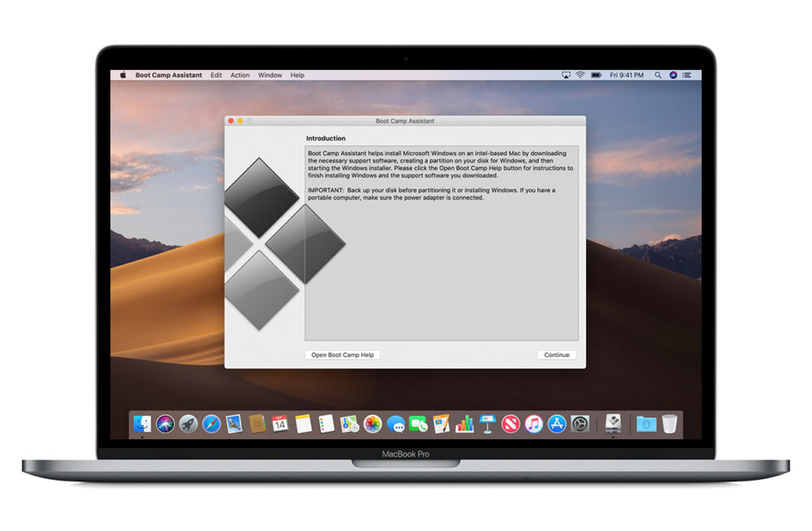812x531 pixels.
Task: Open Numbers bar chart icon in Dock
Action: 464,424
